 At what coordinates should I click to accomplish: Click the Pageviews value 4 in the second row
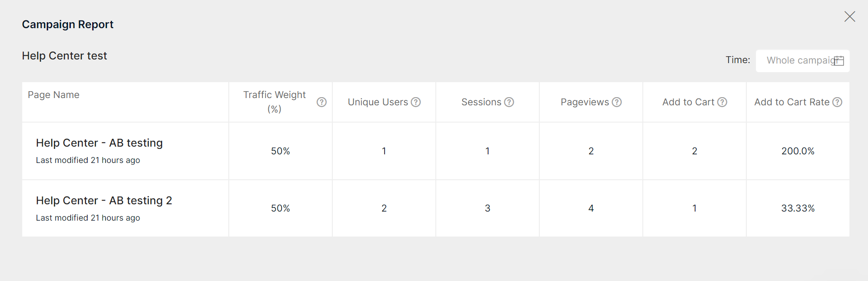[591, 208]
